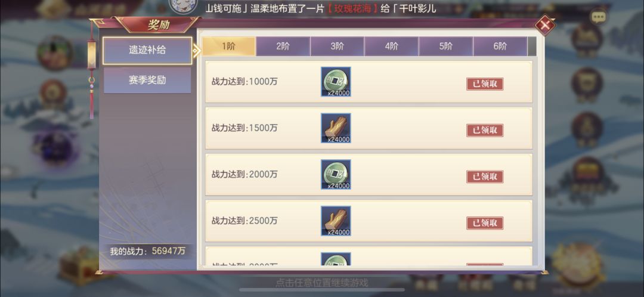Click 已领取 button for 1500万 reward
The image size is (644, 297).
point(485,130)
